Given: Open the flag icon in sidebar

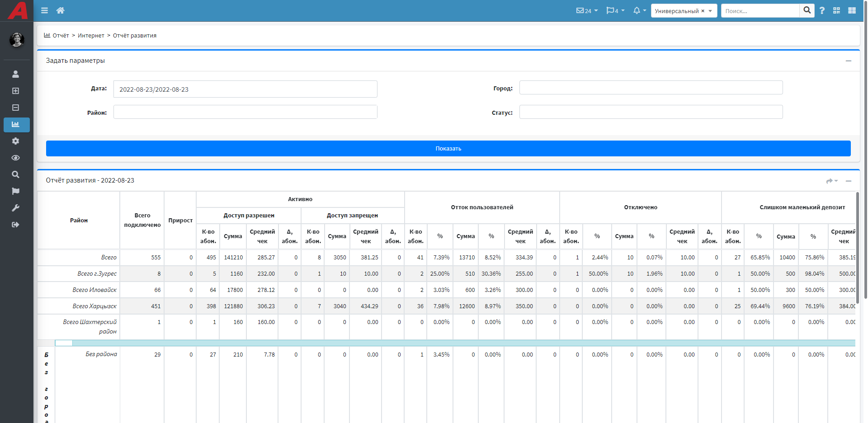Looking at the screenshot, I should click(16, 191).
